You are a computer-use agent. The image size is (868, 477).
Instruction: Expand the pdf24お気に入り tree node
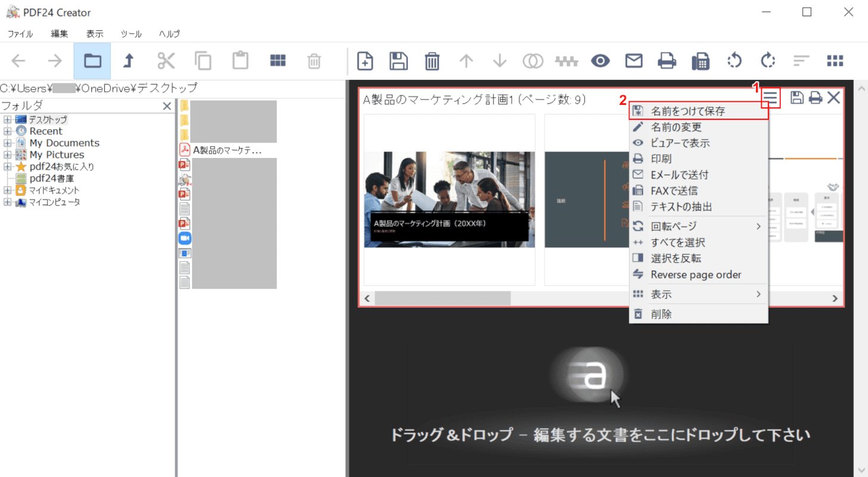[x=8, y=167]
